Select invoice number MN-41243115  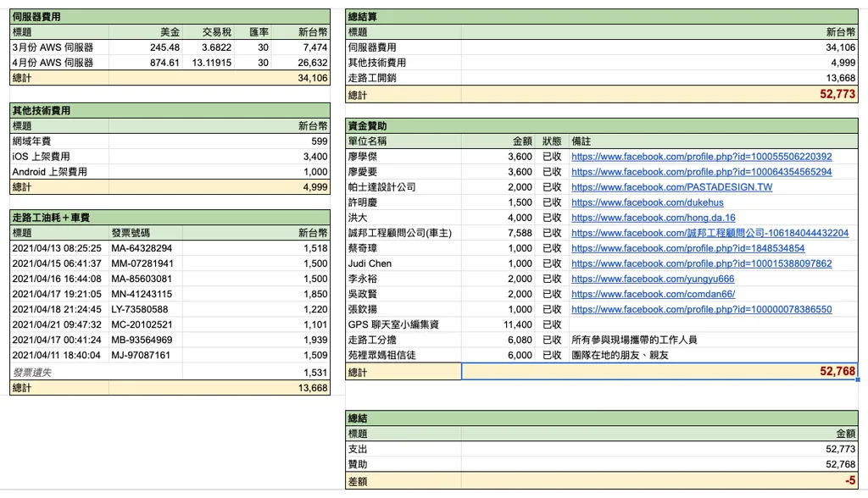[x=146, y=295]
